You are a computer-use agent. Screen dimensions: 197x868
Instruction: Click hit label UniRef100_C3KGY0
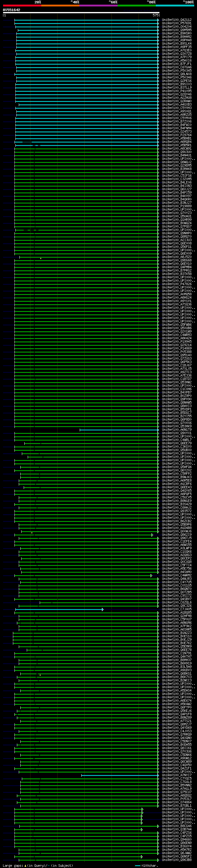click(x=177, y=447)
